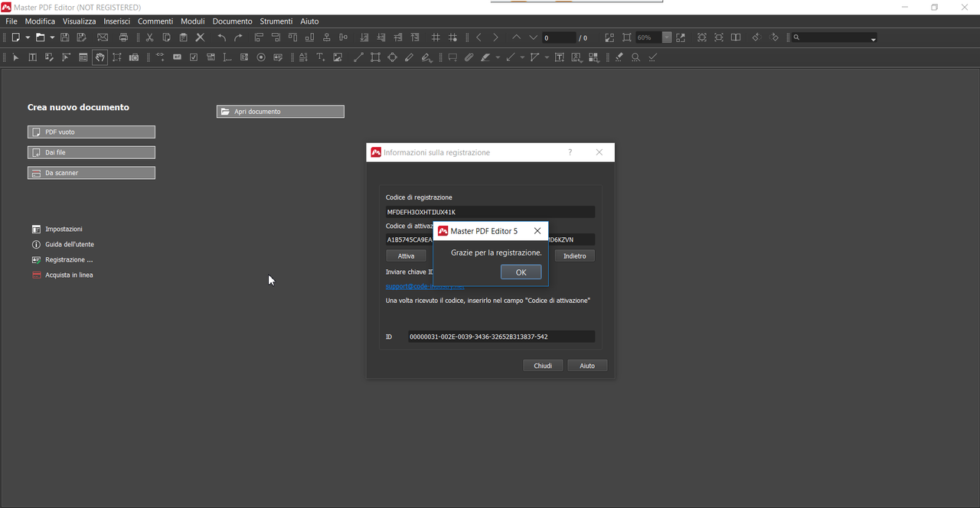The image size is (980, 508).
Task: Click the camera snapshot tool icon
Action: click(134, 57)
